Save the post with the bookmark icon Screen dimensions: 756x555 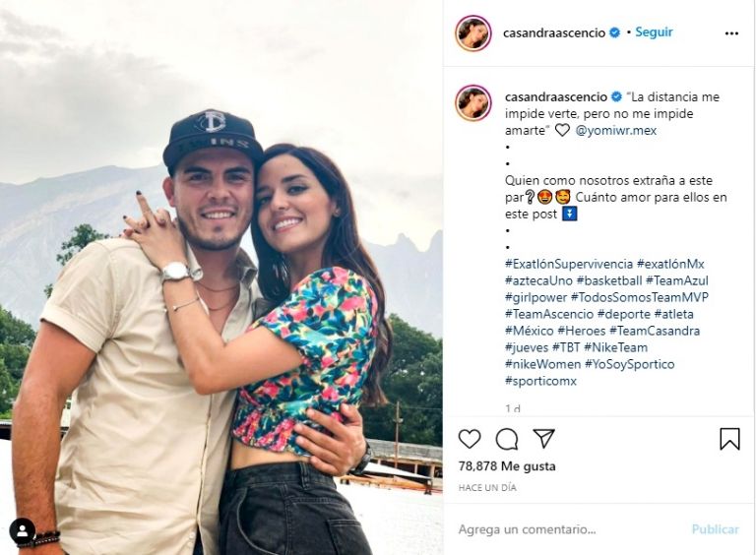(x=729, y=439)
